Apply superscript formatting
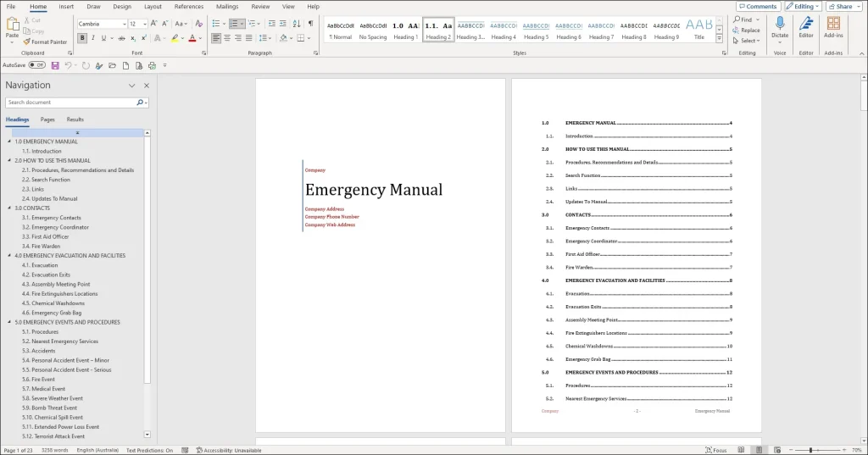The width and height of the screenshot is (868, 455). tap(144, 38)
